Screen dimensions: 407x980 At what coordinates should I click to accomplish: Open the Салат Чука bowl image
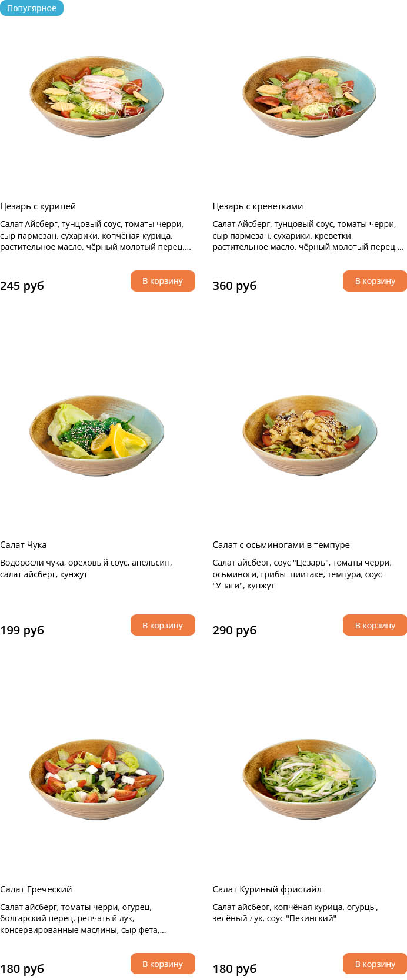[97, 435]
